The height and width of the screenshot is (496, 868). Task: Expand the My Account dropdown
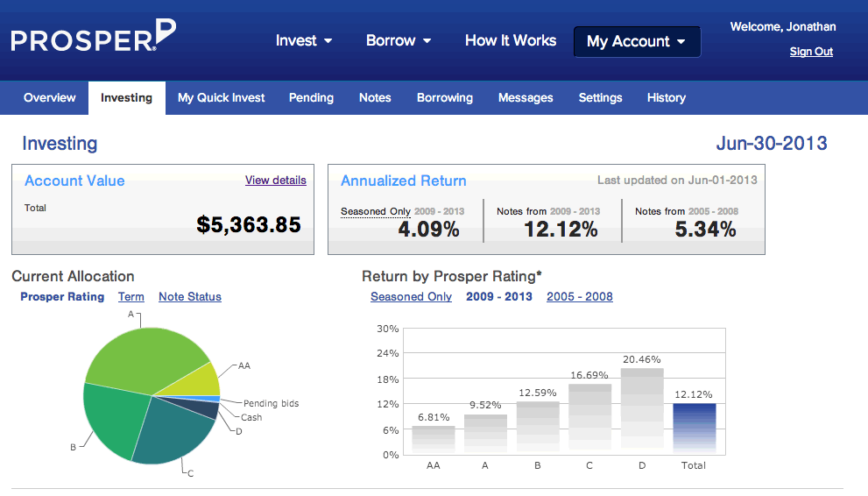pyautogui.click(x=637, y=41)
